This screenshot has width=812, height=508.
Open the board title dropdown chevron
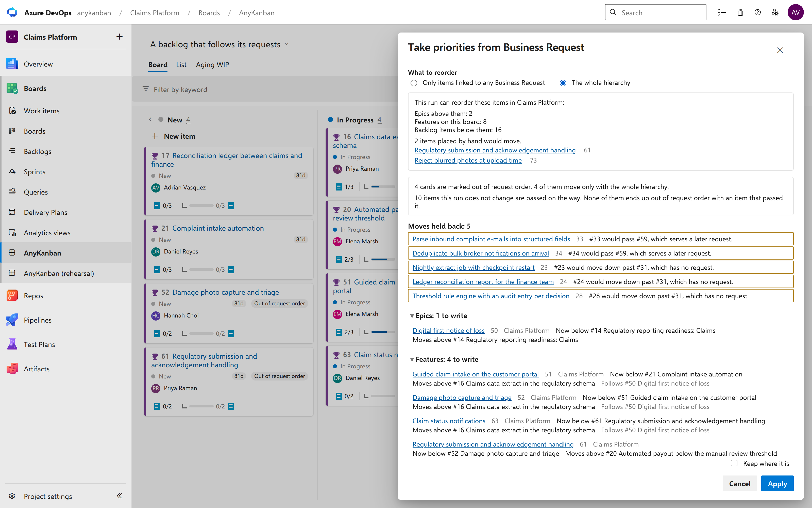tap(286, 44)
